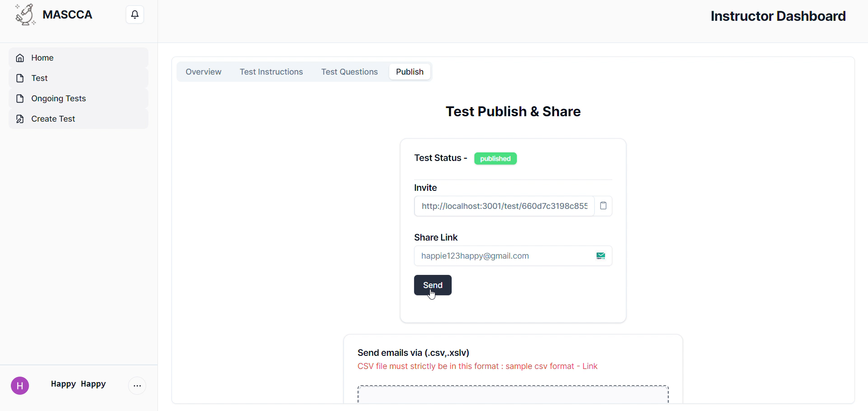
Task: Switch to the Test Questions tab
Action: (x=349, y=72)
